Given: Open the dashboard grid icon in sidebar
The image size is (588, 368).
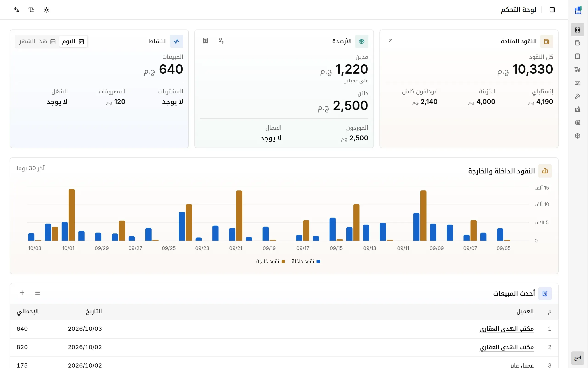Looking at the screenshot, I should pos(577,30).
